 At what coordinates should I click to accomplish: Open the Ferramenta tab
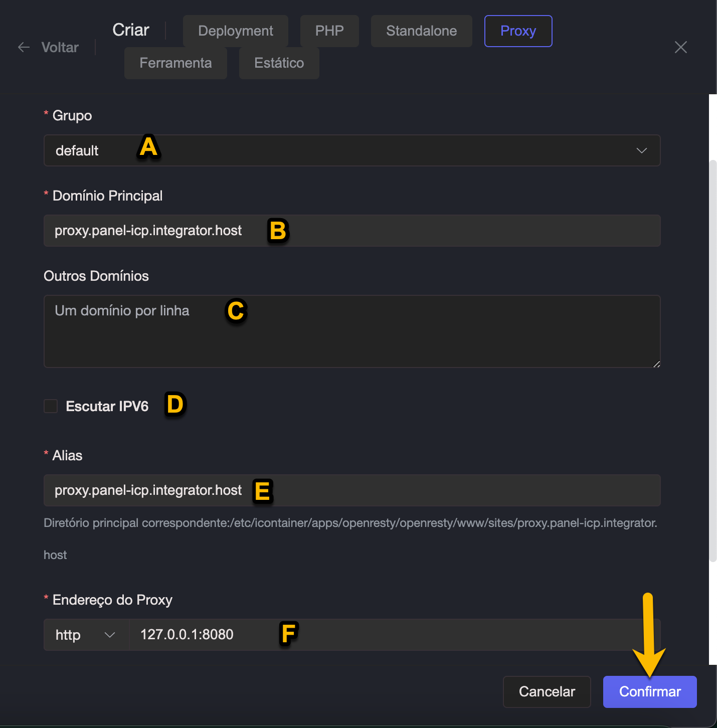(x=175, y=63)
